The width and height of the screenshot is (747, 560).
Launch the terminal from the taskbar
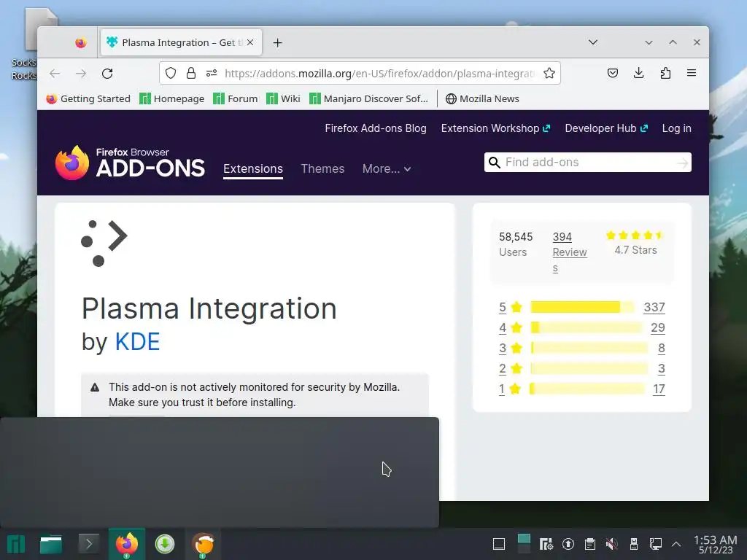[88, 544]
